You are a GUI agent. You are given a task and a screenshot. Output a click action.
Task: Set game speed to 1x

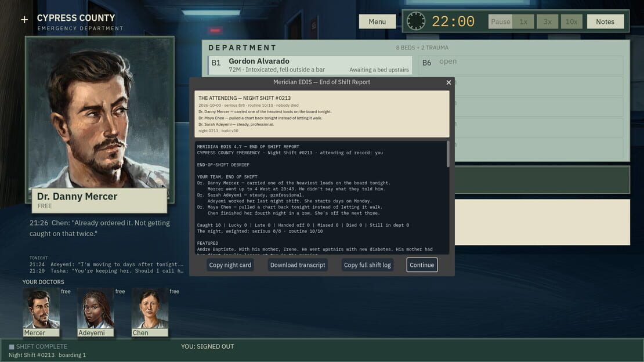click(523, 21)
